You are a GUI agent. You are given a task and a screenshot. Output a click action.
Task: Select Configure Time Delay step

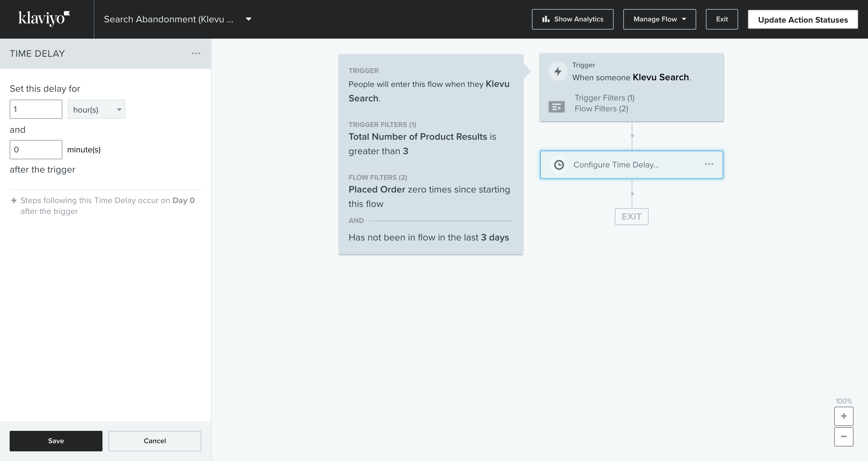(631, 165)
